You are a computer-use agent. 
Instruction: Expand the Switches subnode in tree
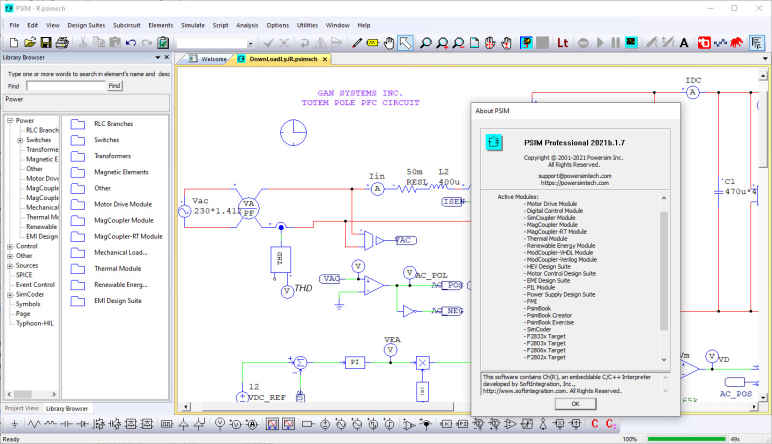20,140
